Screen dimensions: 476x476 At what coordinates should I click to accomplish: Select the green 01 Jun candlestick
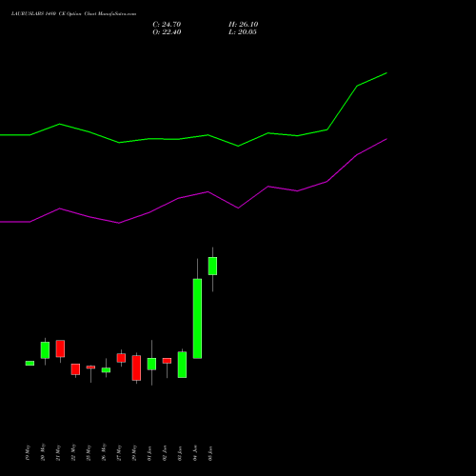(151, 364)
